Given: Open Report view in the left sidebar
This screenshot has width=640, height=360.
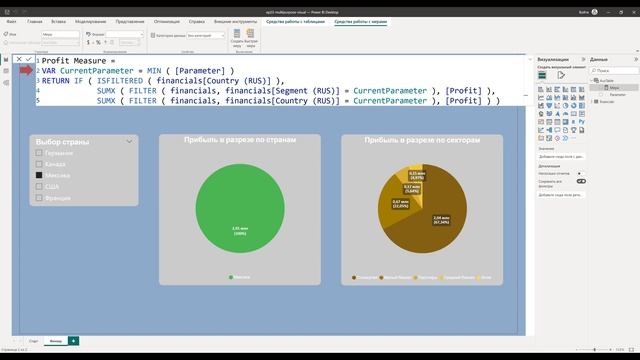Looking at the screenshot, I should click(x=6, y=60).
